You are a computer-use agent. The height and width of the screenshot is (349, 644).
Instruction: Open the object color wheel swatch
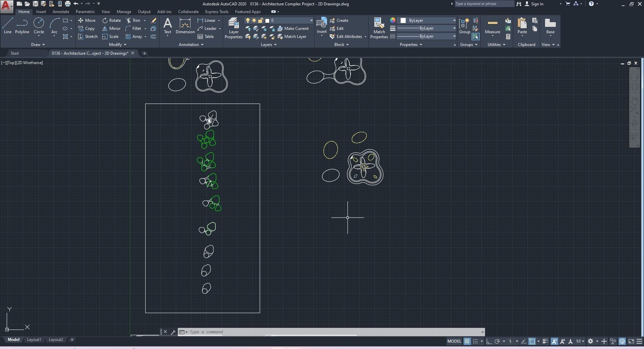coord(392,20)
